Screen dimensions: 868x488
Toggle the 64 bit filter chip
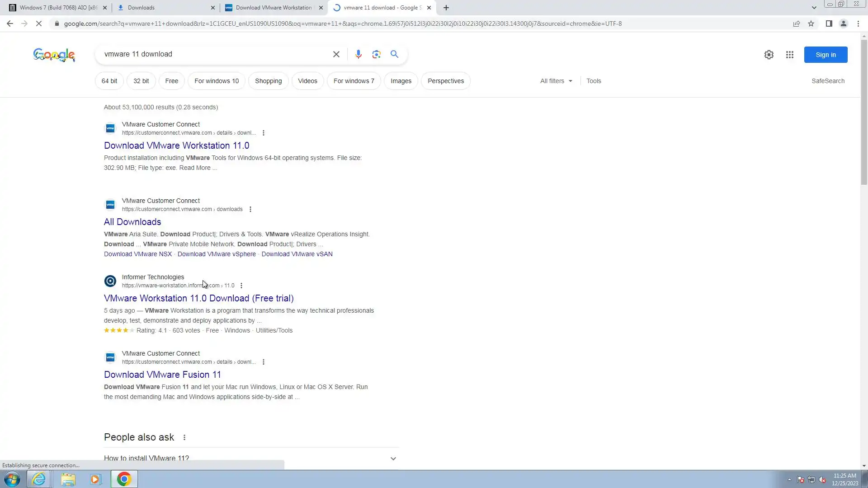(x=109, y=81)
